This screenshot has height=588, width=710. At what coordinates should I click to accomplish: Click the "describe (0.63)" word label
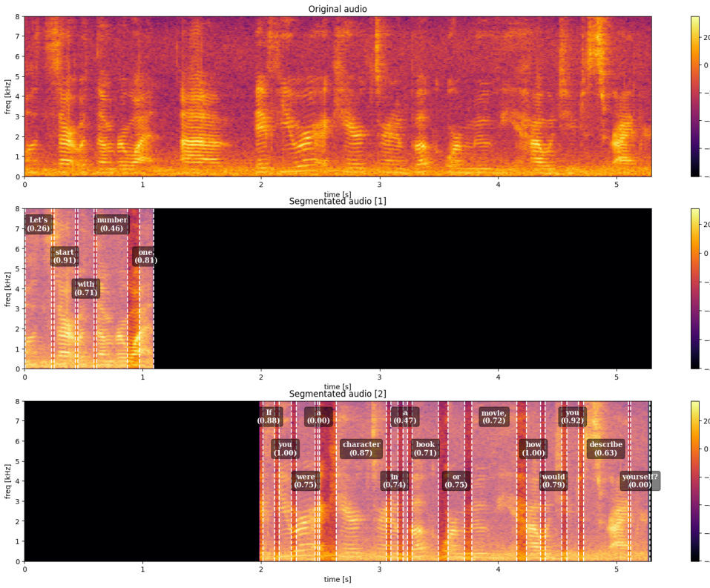(x=605, y=449)
